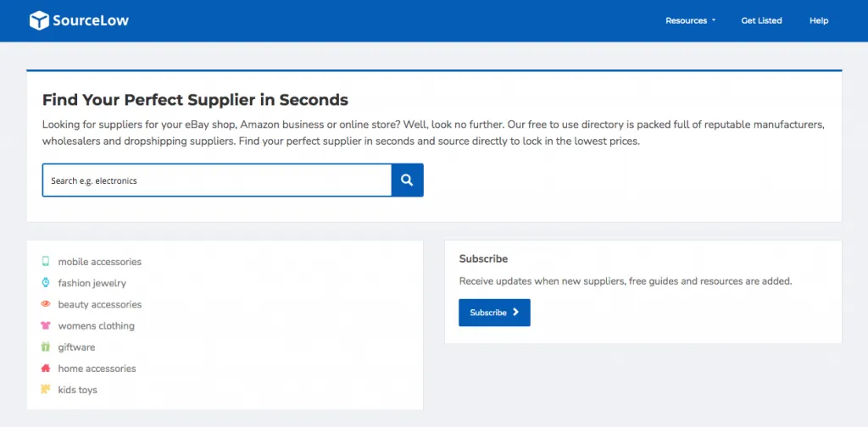The image size is (868, 427).
Task: Select the beauty accessories link
Action: (x=100, y=304)
